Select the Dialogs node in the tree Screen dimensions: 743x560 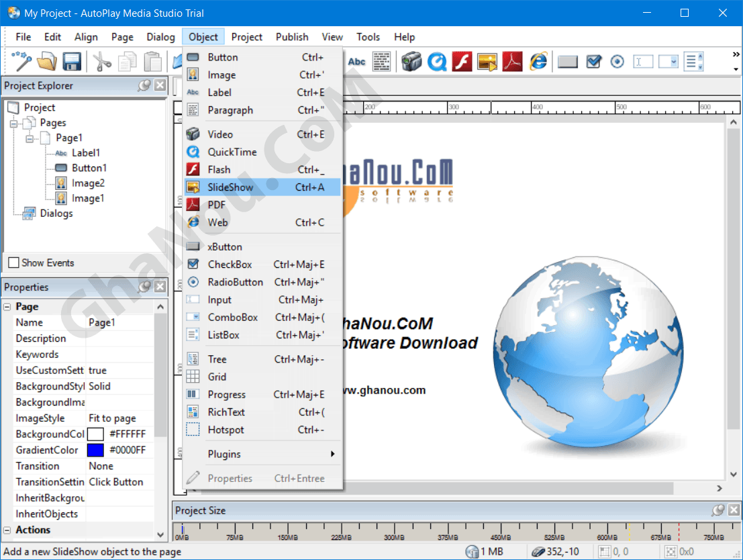(x=56, y=214)
